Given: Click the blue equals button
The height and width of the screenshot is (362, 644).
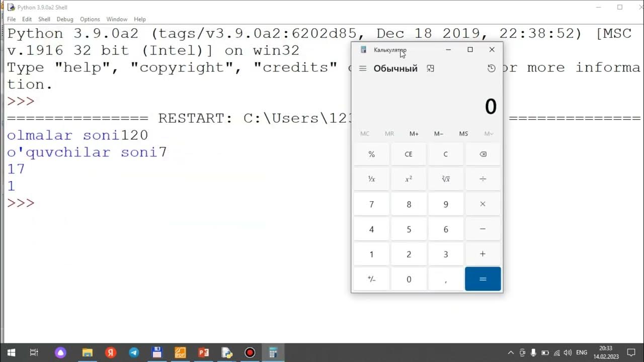Looking at the screenshot, I should 483,279.
